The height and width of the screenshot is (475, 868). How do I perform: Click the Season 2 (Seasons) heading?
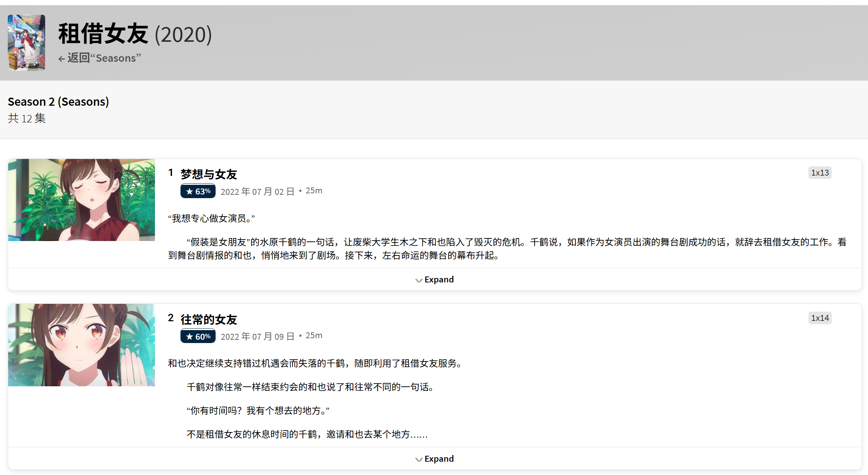58,101
